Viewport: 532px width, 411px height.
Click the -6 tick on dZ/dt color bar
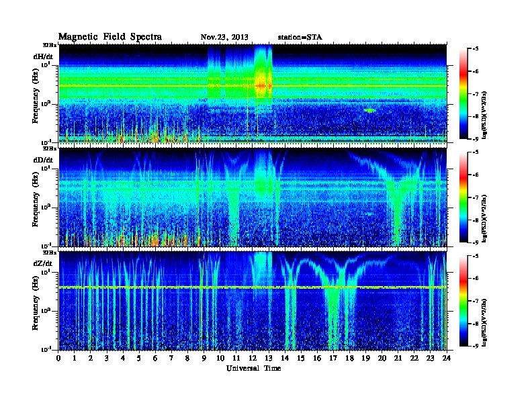[x=476, y=279]
